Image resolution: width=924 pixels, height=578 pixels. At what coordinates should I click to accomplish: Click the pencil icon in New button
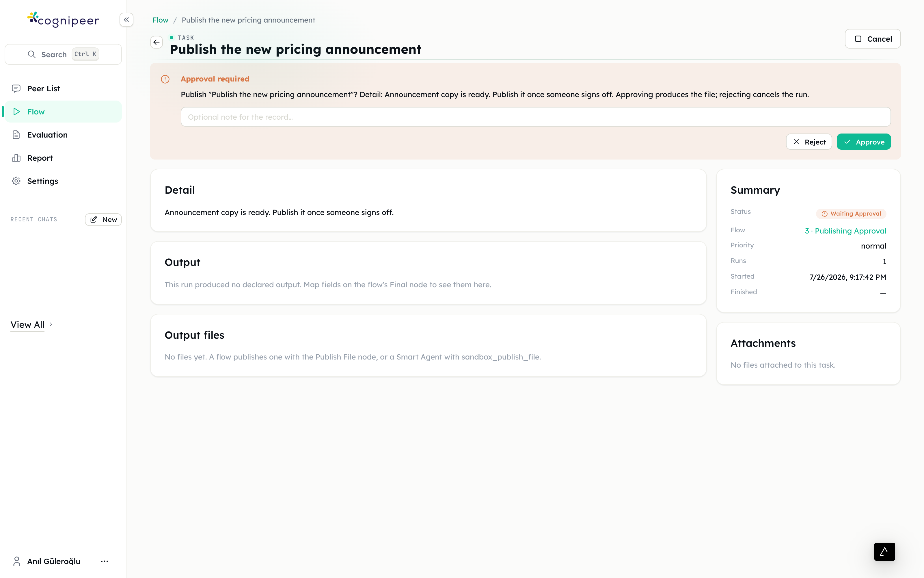(94, 219)
